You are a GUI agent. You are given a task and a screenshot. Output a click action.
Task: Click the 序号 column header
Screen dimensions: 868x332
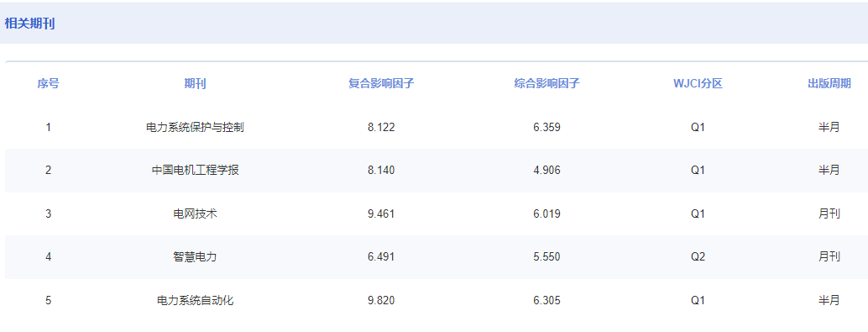point(48,84)
